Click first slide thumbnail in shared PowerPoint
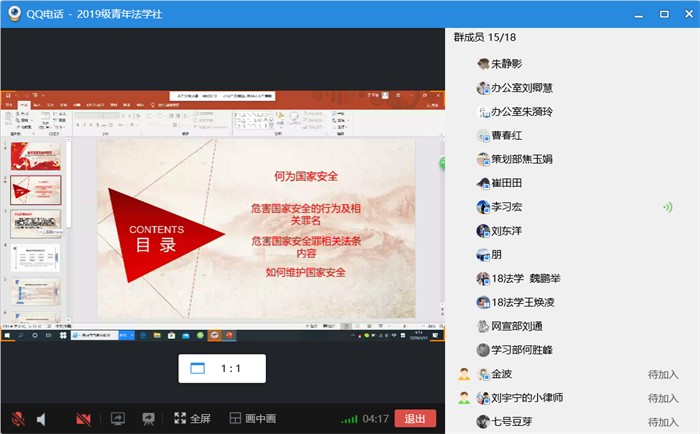 pos(36,156)
